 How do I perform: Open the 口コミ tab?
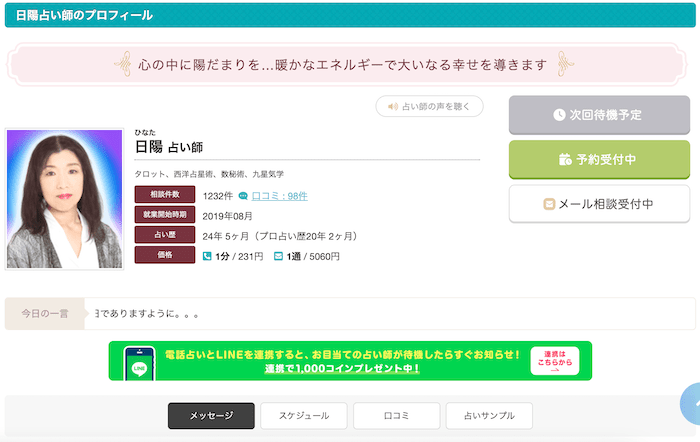[x=394, y=416]
